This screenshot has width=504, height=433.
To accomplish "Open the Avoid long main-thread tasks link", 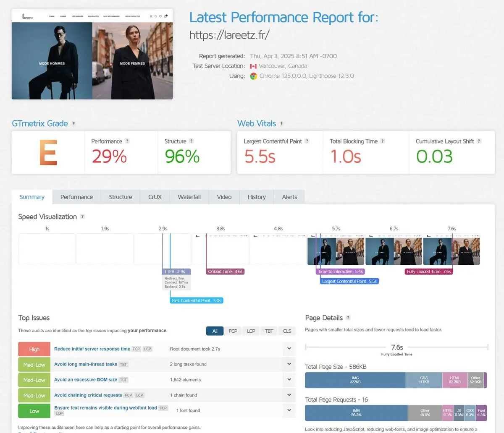I will pyautogui.click(x=86, y=364).
